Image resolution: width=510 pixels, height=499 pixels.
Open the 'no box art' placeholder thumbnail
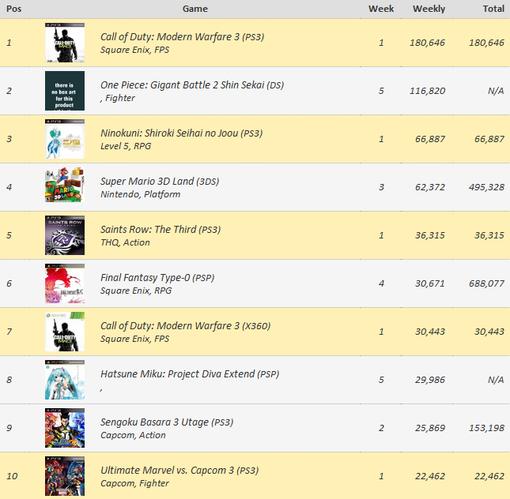[x=65, y=91]
